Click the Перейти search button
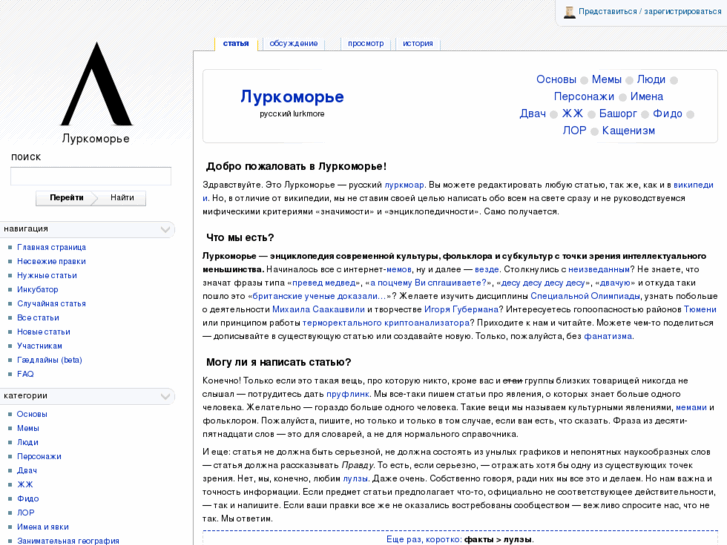 (x=67, y=198)
